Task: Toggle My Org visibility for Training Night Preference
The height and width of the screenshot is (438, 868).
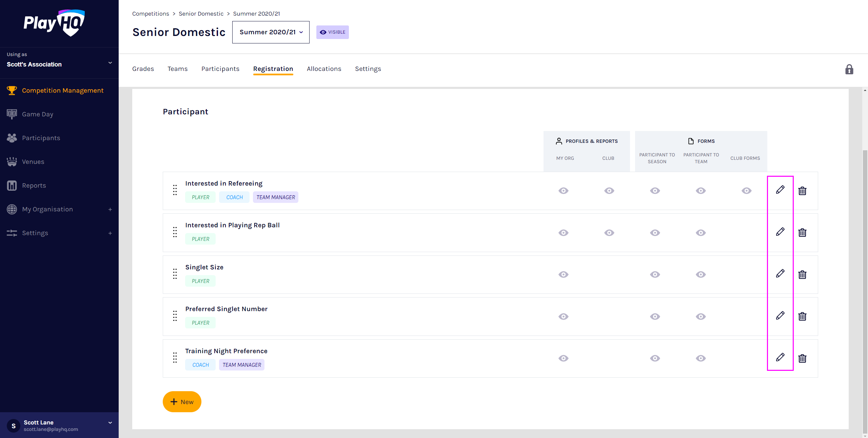Action: click(564, 358)
